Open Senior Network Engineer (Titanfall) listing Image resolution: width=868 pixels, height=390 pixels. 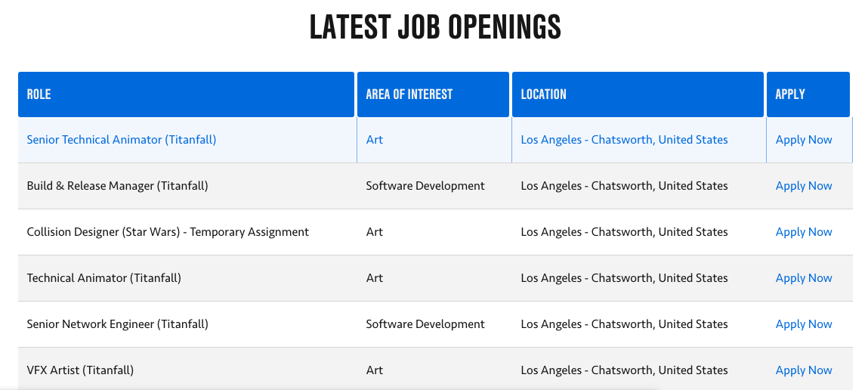tap(117, 324)
